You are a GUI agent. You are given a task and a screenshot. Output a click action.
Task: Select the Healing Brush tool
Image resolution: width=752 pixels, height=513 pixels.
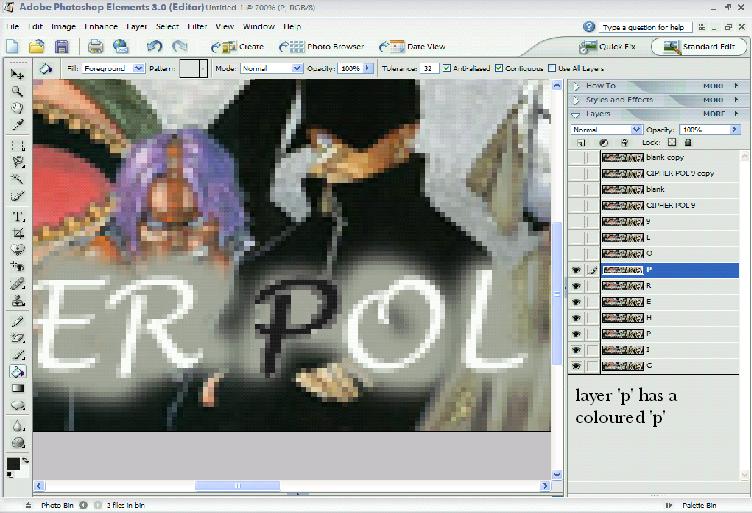pos(18,284)
